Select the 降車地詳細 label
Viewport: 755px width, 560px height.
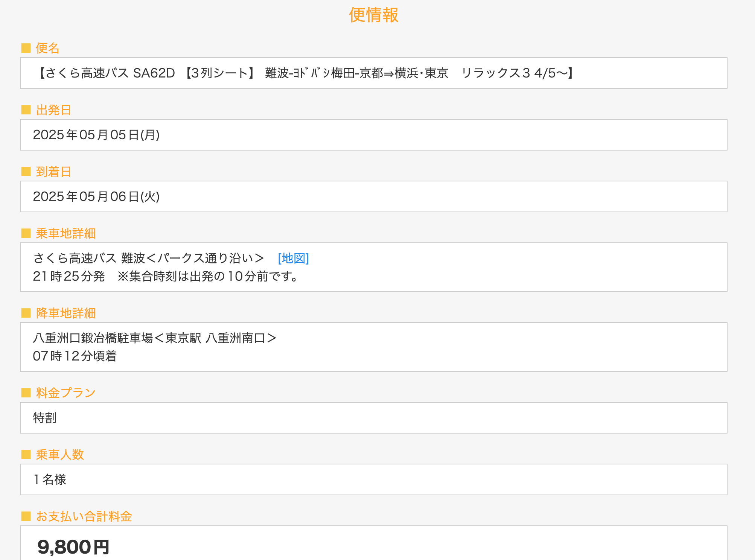coord(65,313)
